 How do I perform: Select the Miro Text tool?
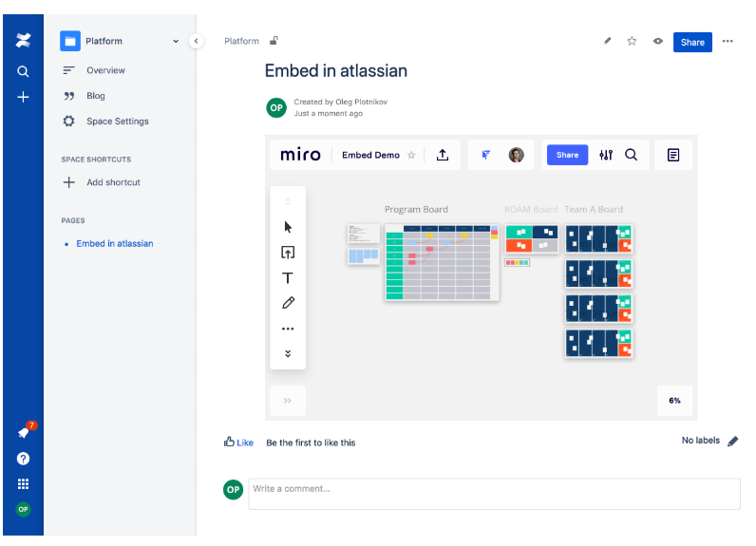click(x=288, y=278)
